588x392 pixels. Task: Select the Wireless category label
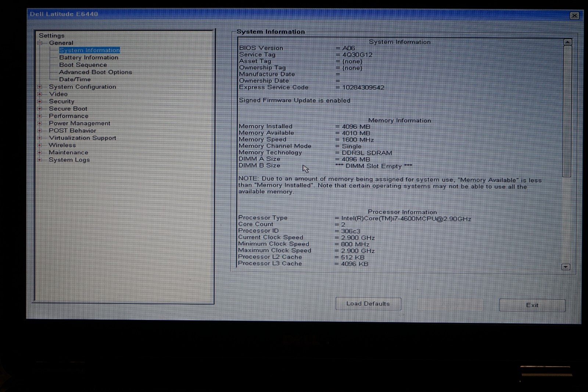click(x=62, y=145)
